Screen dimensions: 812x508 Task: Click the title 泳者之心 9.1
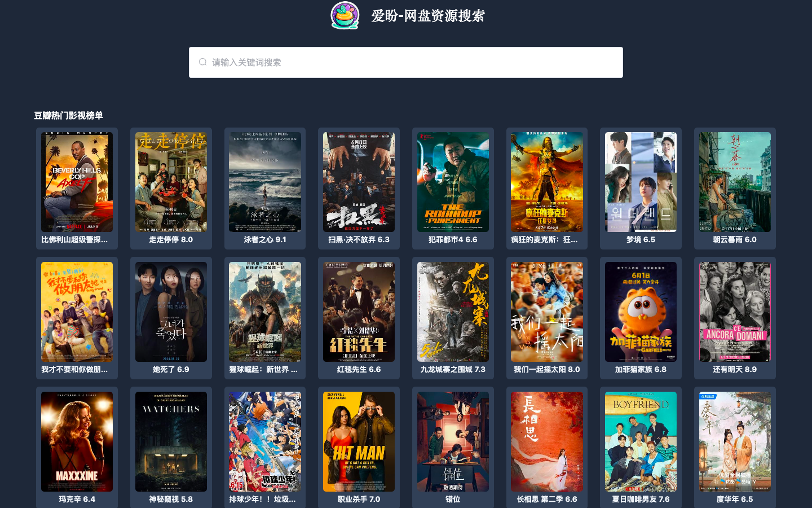click(265, 239)
